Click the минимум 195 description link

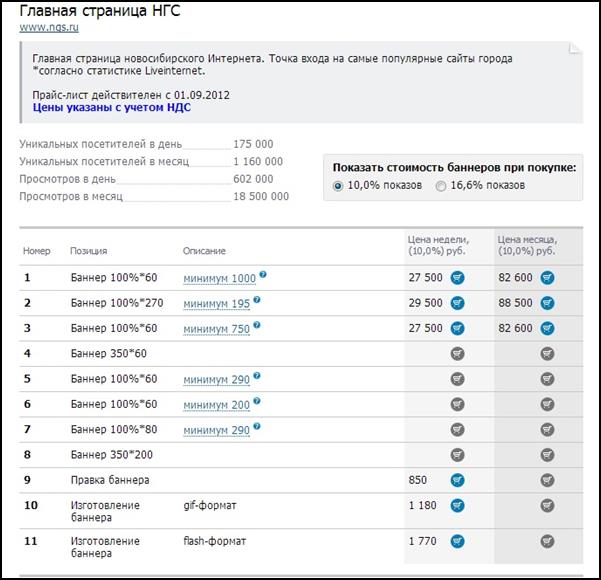coord(216,303)
